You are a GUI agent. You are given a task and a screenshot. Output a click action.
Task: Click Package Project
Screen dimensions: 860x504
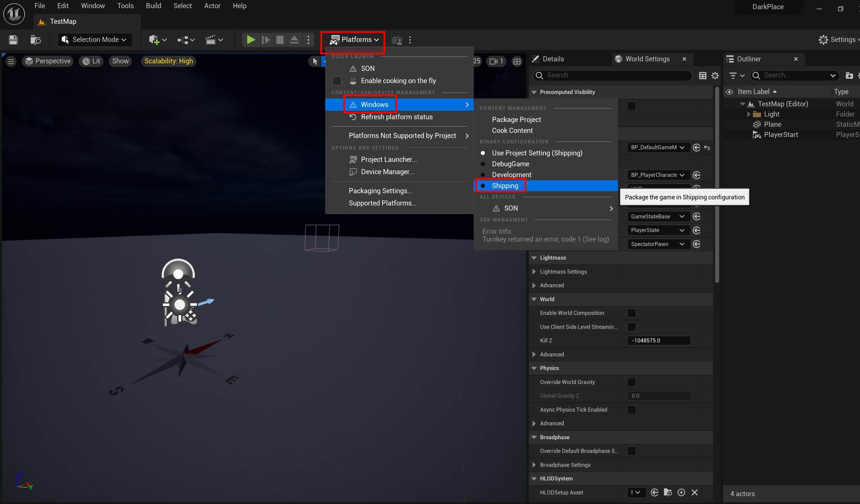546,120
